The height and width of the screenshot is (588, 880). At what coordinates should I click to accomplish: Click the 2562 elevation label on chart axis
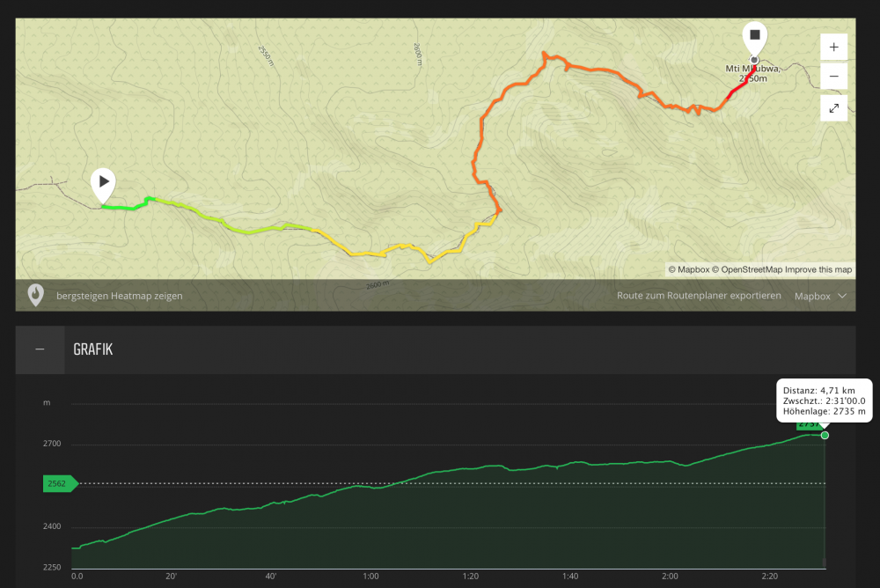point(58,483)
